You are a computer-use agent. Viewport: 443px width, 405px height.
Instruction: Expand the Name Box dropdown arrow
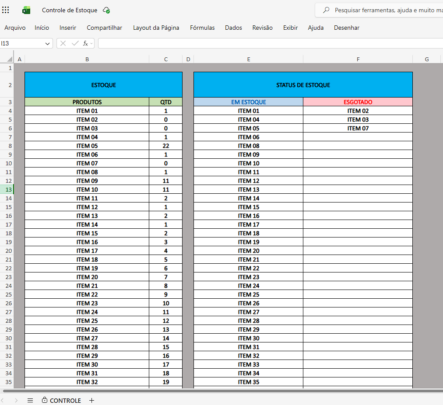tap(47, 44)
